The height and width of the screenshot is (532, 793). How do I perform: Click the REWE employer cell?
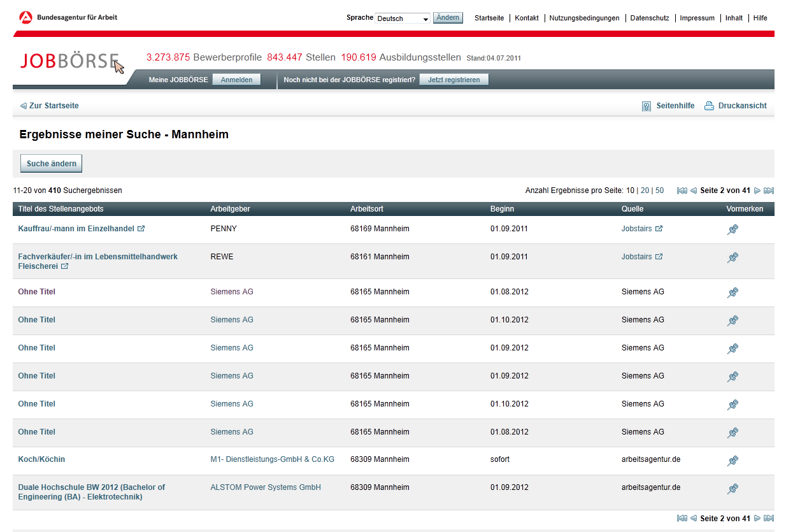(222, 257)
